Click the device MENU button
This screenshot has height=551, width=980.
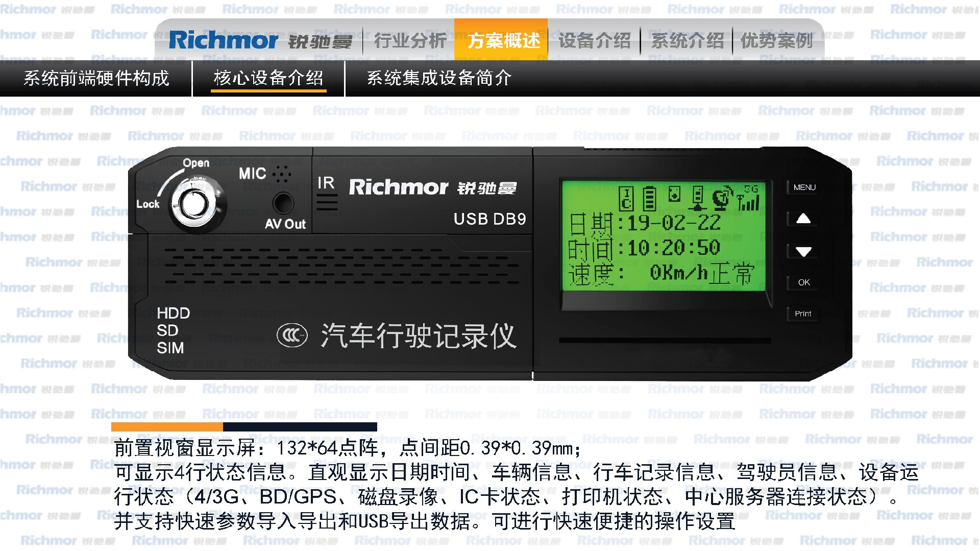(x=804, y=187)
